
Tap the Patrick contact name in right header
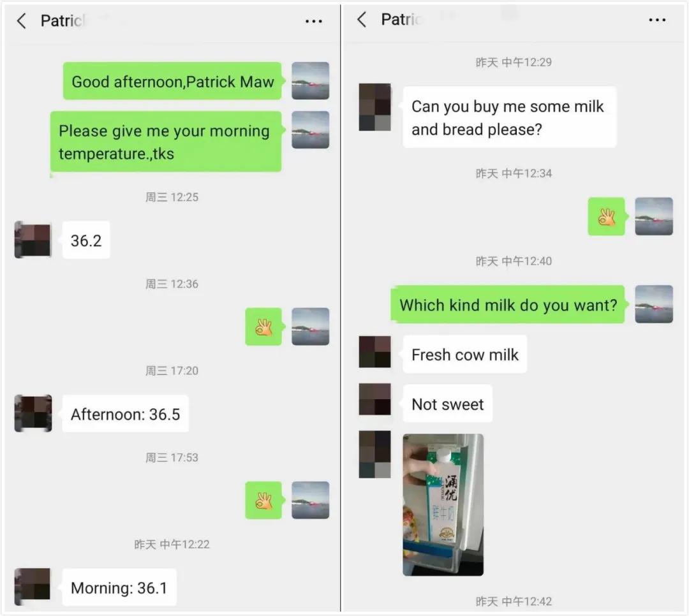coord(401,19)
